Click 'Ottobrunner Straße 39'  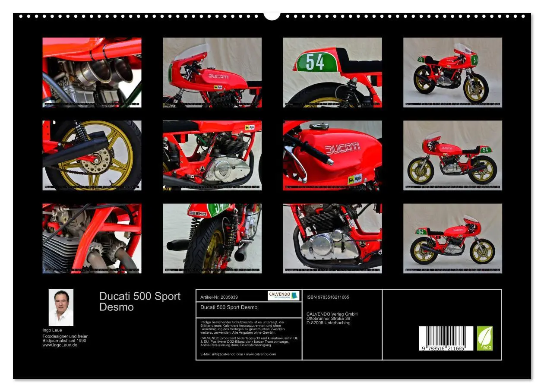(329, 318)
